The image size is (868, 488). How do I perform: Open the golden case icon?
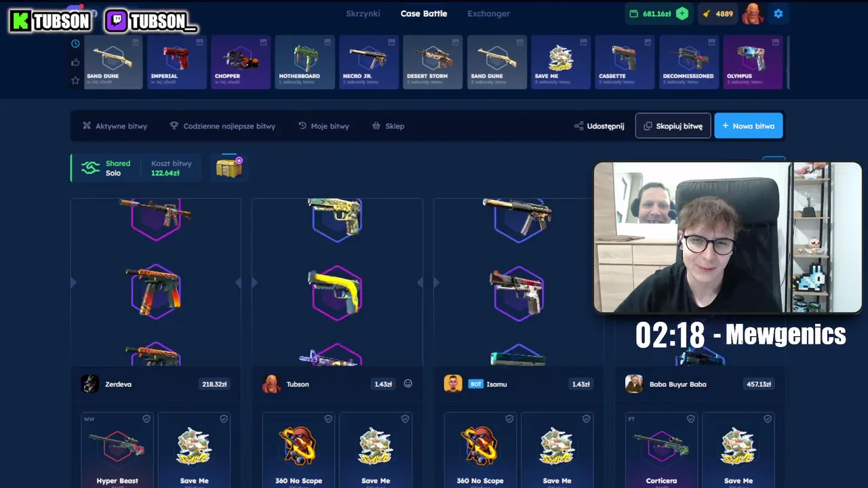(229, 167)
